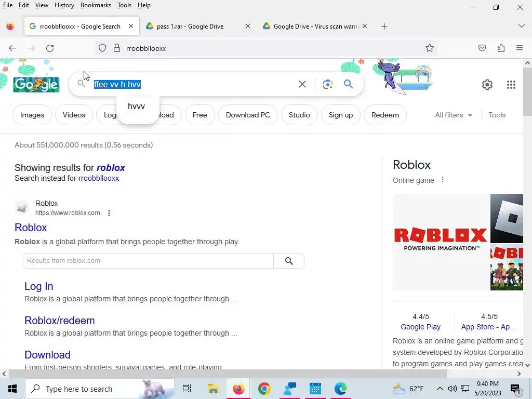Open the search Tools options
Image resolution: width=532 pixels, height=399 pixels.
497,115
